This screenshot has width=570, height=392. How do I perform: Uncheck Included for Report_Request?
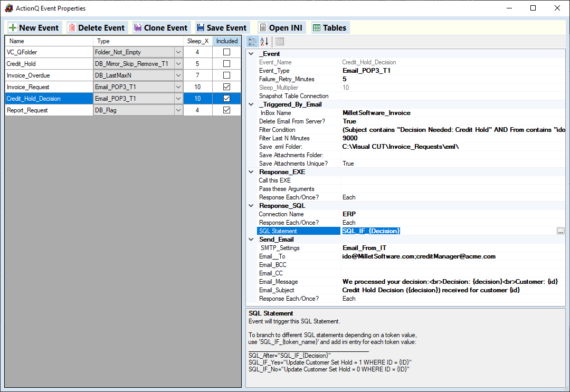(x=226, y=110)
